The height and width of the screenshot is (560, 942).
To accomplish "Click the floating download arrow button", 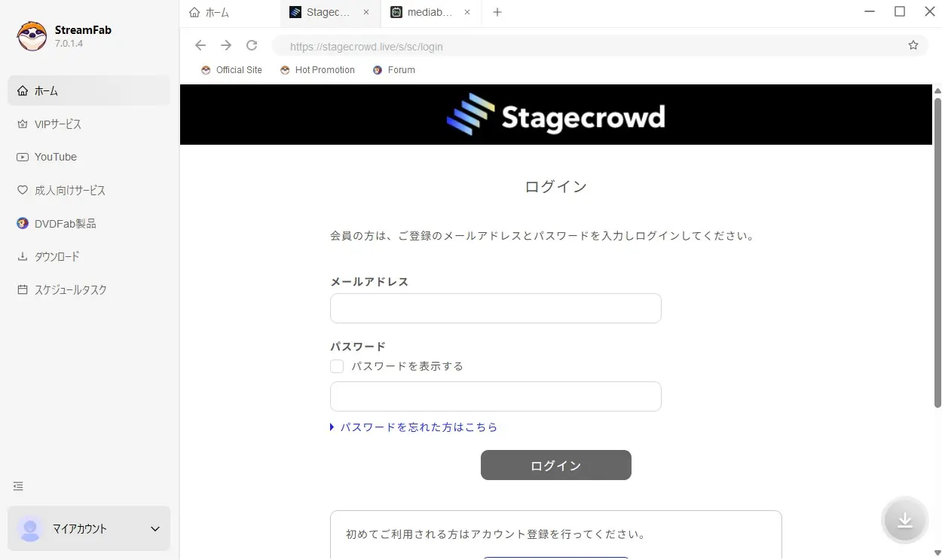I will coord(905,521).
